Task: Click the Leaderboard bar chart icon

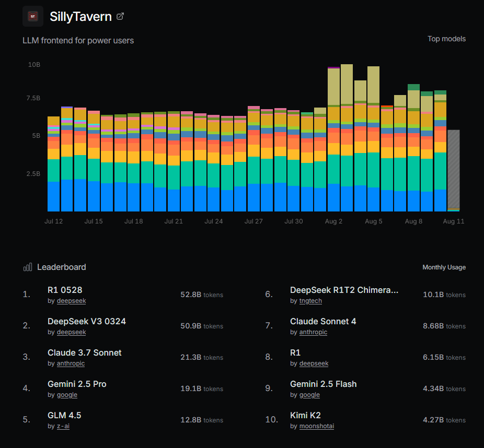Action: [x=28, y=267]
